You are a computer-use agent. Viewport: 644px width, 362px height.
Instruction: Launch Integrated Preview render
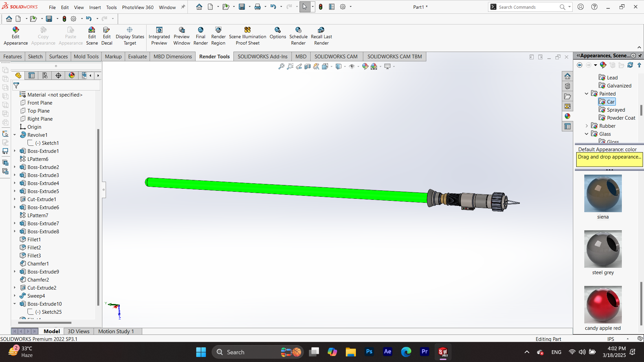pyautogui.click(x=159, y=36)
